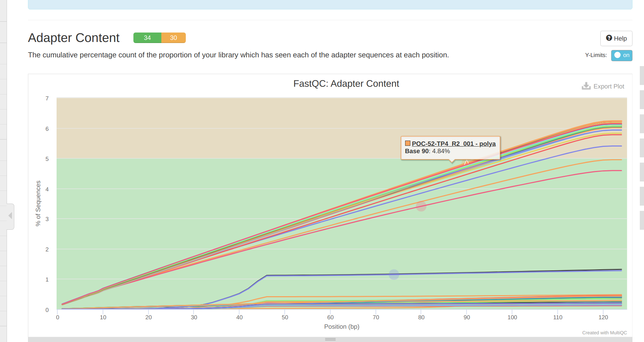Click the Export Plot download icon
Viewport: 644px width, 342px height.
[x=586, y=86]
